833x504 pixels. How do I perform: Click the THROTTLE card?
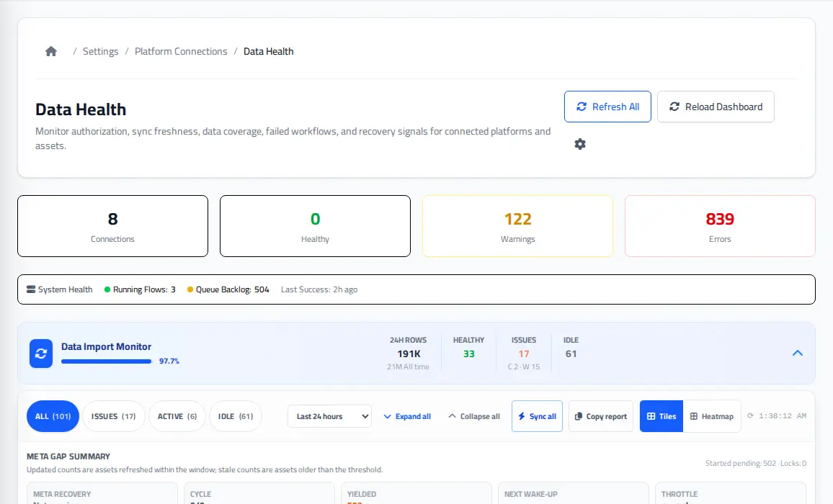731,493
